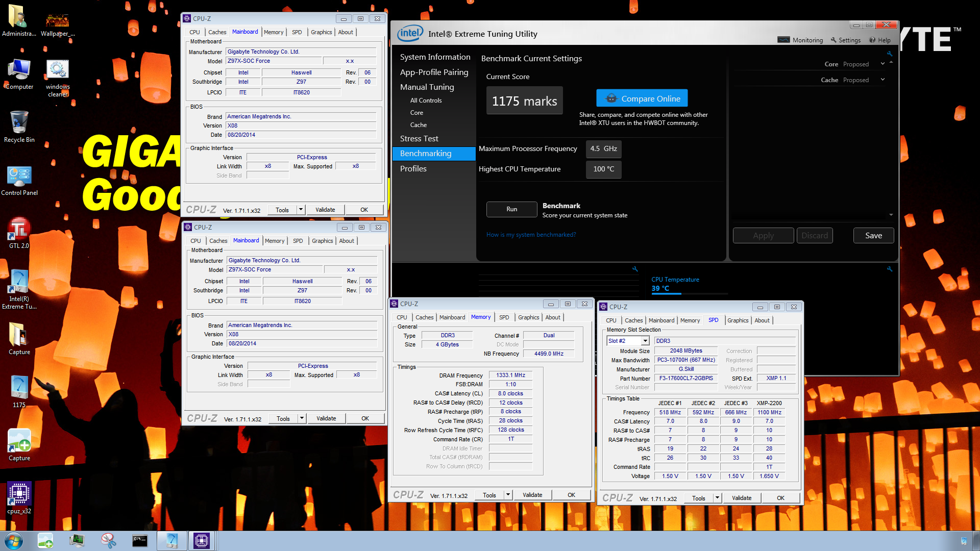Click the DRAM Frequency value 1333.1 MHz
This screenshot has width=980, height=551.
pos(510,375)
